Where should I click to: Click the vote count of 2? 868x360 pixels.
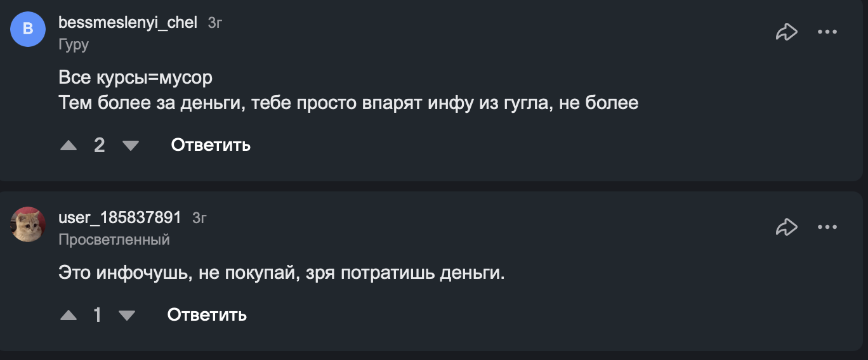point(99,146)
